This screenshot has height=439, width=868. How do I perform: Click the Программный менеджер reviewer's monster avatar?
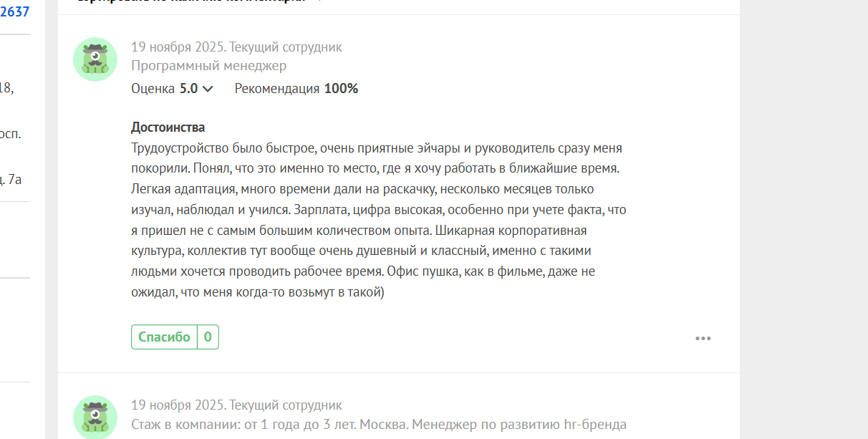tap(95, 59)
